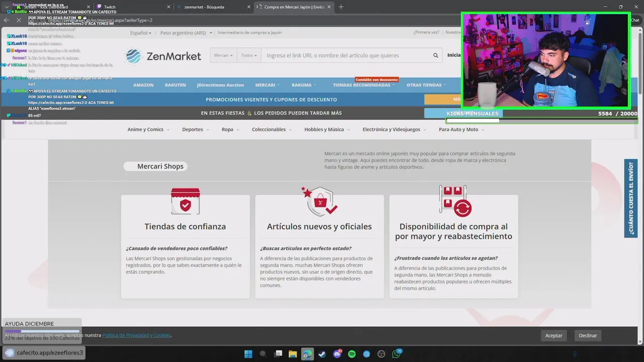Expand the RAKUMA nav menu
Viewport: 644px width, 362px height.
pos(304,85)
